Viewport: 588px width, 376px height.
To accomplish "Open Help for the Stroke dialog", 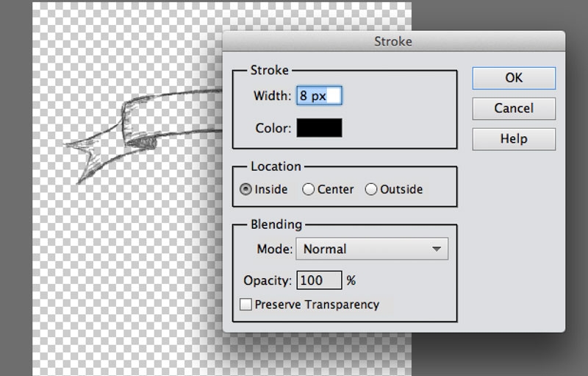I will tap(514, 139).
